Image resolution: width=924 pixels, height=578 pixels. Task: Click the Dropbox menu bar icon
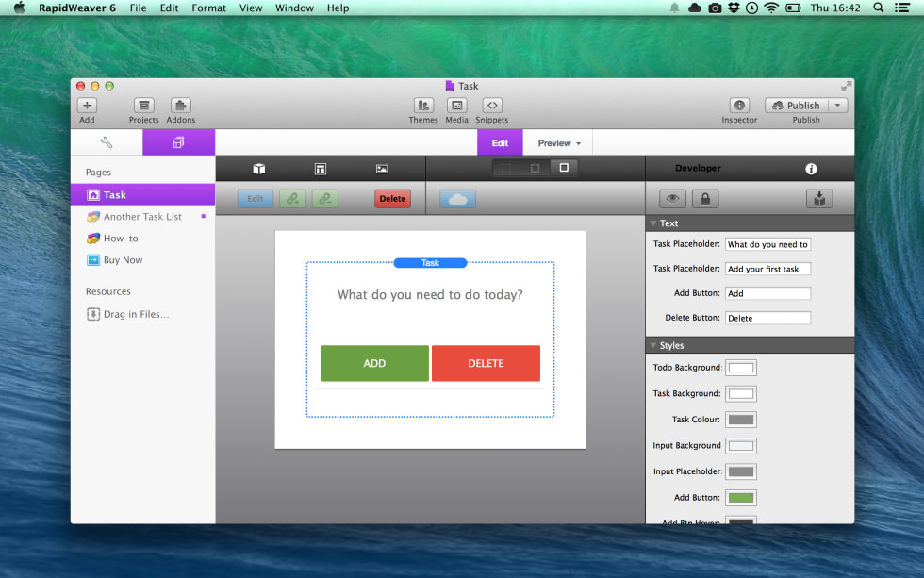coord(734,8)
